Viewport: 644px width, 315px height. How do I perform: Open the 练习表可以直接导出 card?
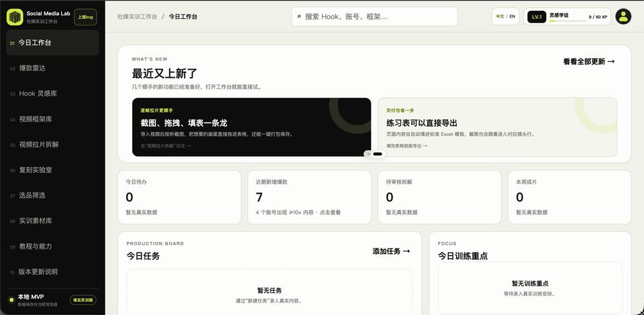[497, 127]
